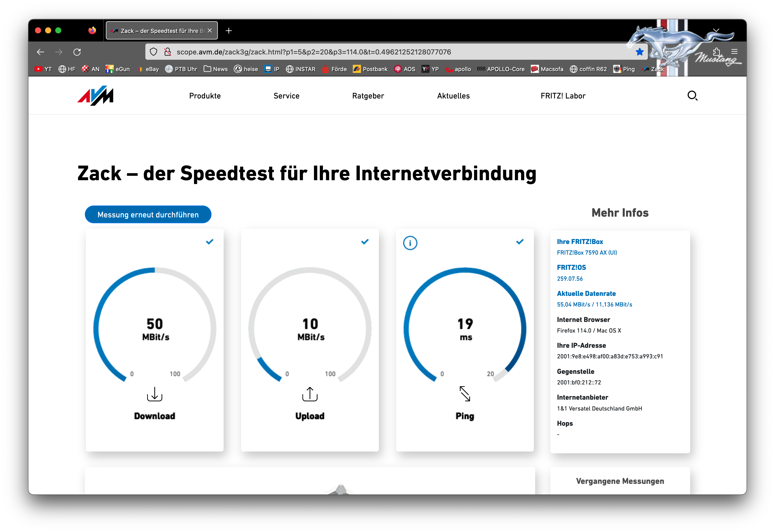Click the Ping card checkmark

(520, 242)
